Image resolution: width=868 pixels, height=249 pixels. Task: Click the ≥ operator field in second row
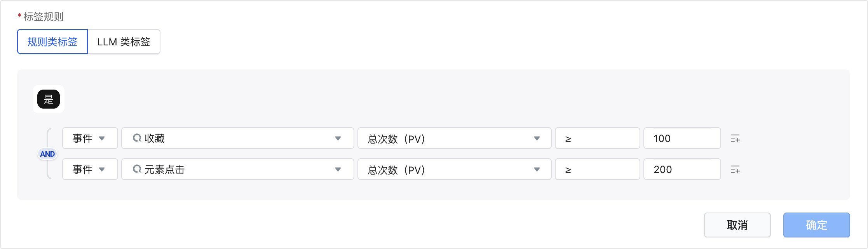(x=597, y=169)
